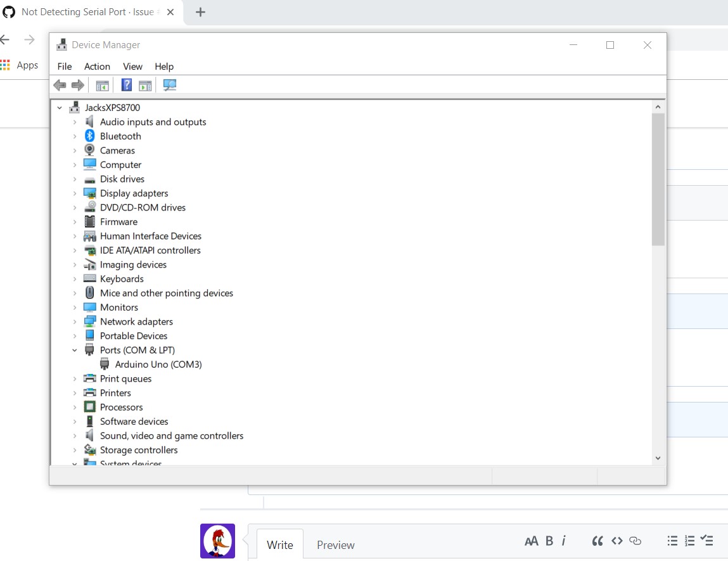
Task: Click the Cameras webcam icon
Action: (89, 150)
